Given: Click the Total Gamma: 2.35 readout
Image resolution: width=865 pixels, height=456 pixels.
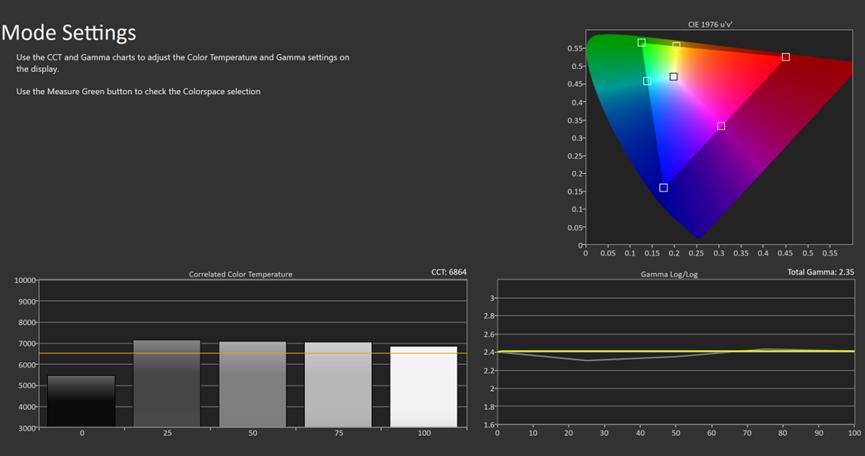Looking at the screenshot, I should click(821, 272).
